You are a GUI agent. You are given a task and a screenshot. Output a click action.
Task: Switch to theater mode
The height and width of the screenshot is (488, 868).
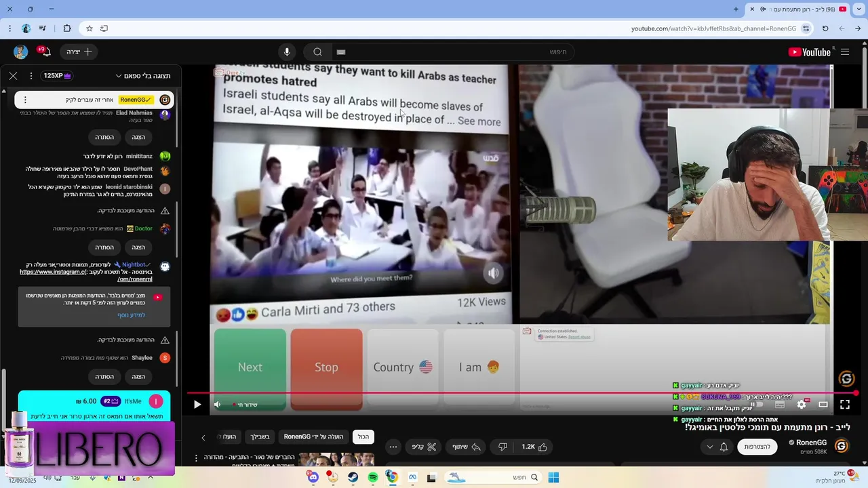point(823,405)
